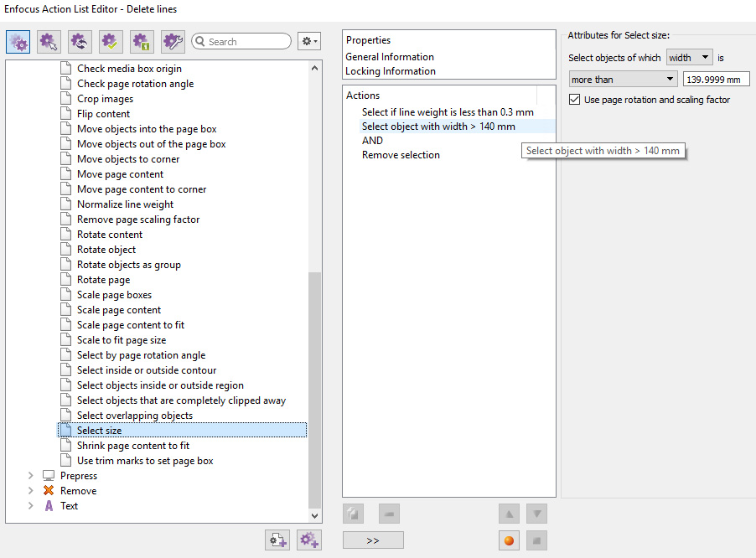Click the page icon beside 'Select inside or outside contour'
Viewport: 756px width, 558px height.
click(66, 370)
